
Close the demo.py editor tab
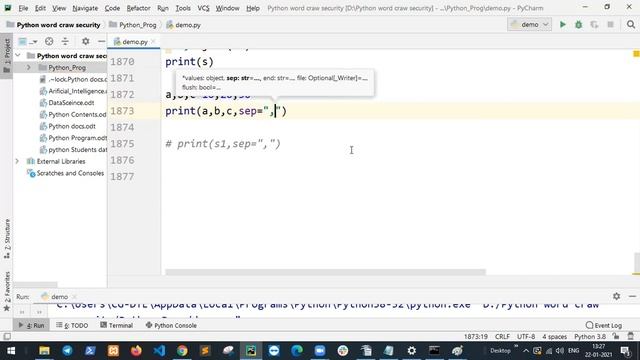coord(153,41)
